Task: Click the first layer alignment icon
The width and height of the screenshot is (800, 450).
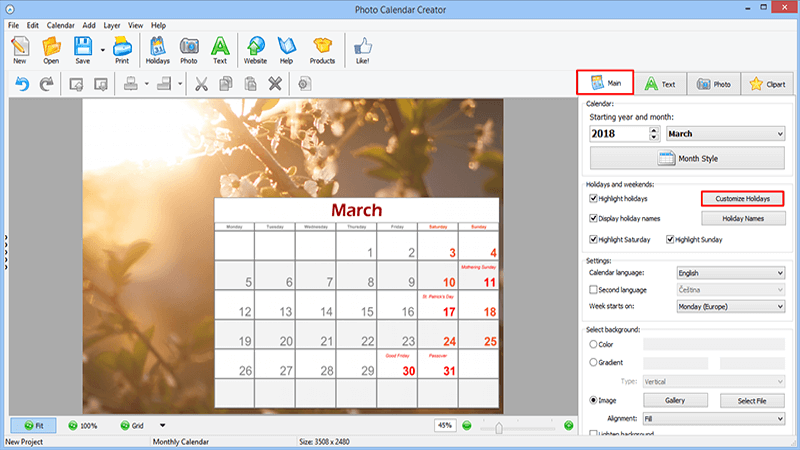Action: 131,84
